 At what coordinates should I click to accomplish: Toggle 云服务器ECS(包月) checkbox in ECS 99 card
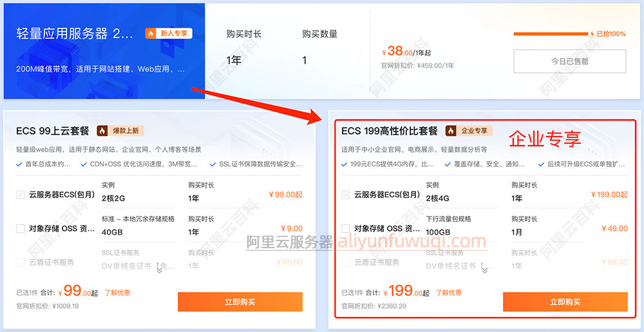coord(20,195)
